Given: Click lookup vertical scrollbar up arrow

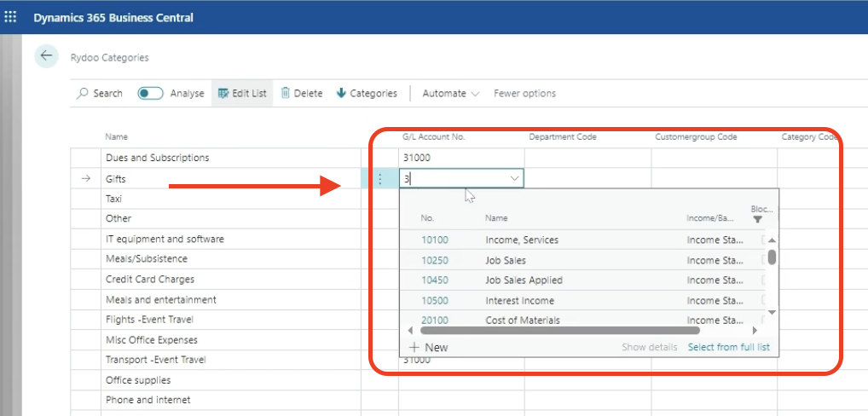Looking at the screenshot, I should tap(772, 240).
